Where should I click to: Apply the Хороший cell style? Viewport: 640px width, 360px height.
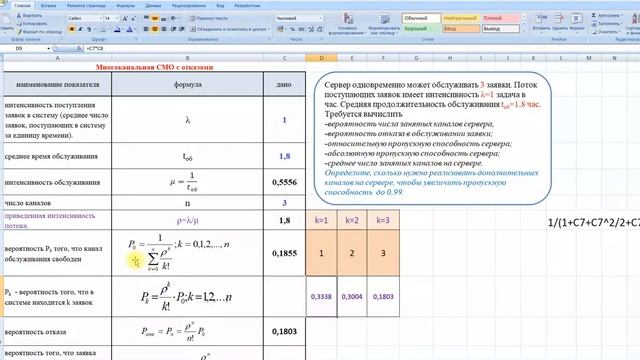[421, 29]
